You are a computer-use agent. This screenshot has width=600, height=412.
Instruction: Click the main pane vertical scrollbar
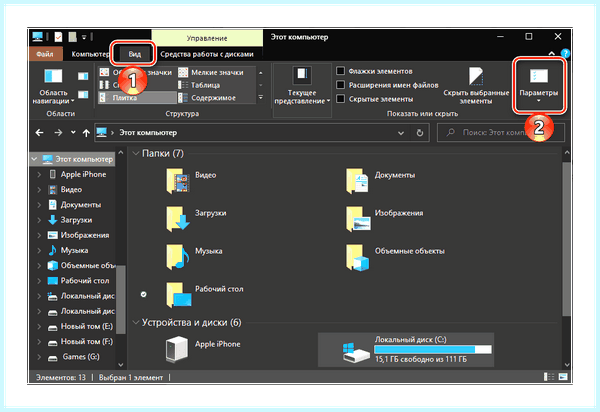tap(567, 239)
